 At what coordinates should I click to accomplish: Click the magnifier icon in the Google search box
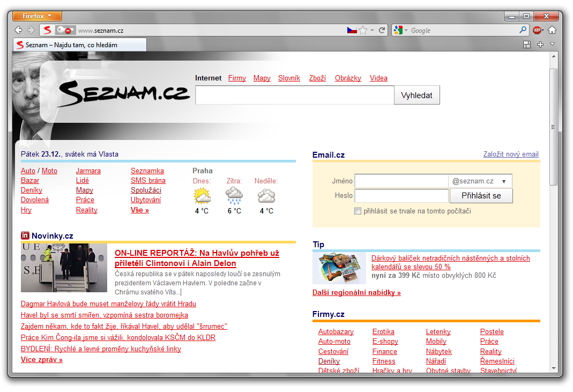(x=523, y=29)
